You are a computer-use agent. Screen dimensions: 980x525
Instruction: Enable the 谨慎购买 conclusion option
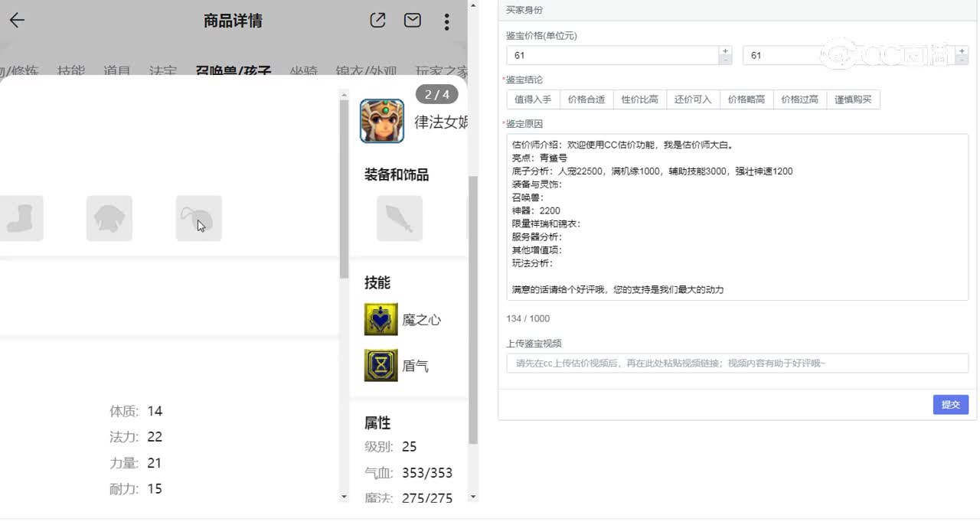[852, 99]
